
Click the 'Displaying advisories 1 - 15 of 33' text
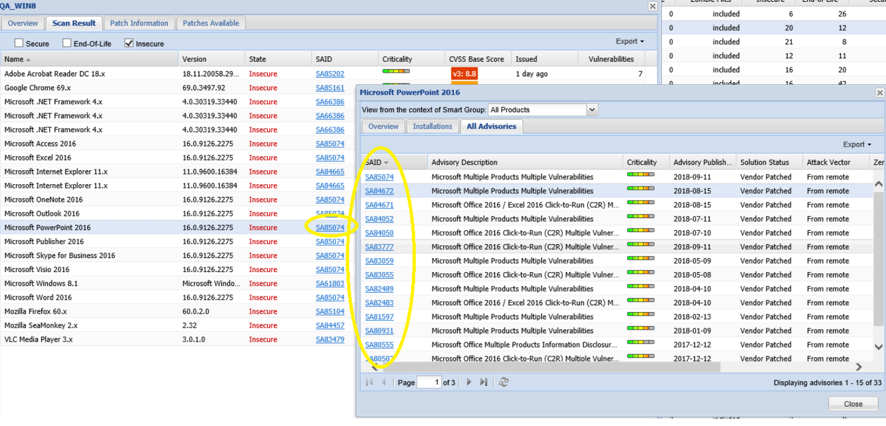(x=828, y=382)
